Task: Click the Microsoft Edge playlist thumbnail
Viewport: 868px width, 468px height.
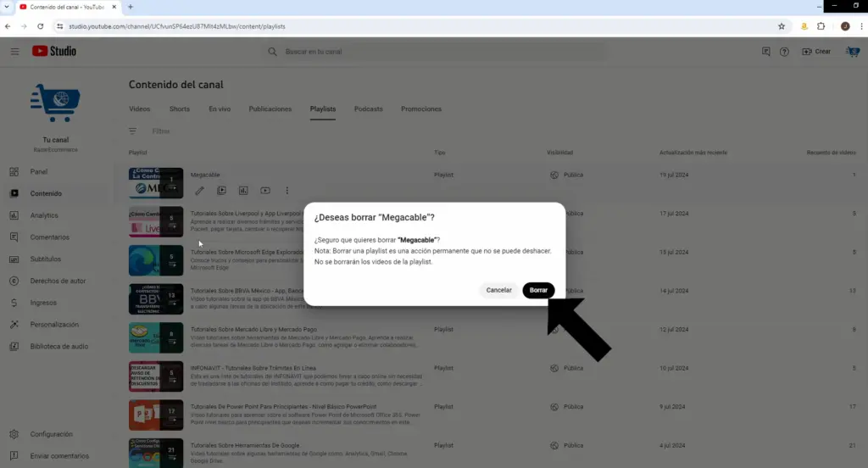Action: coord(156,260)
